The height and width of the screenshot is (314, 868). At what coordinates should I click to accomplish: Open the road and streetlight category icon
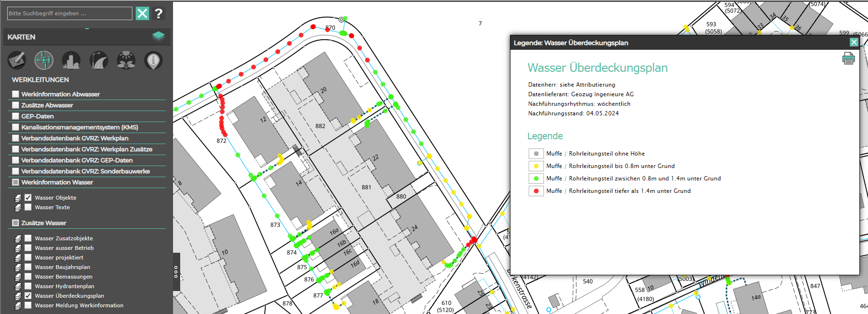pyautogui.click(x=99, y=60)
